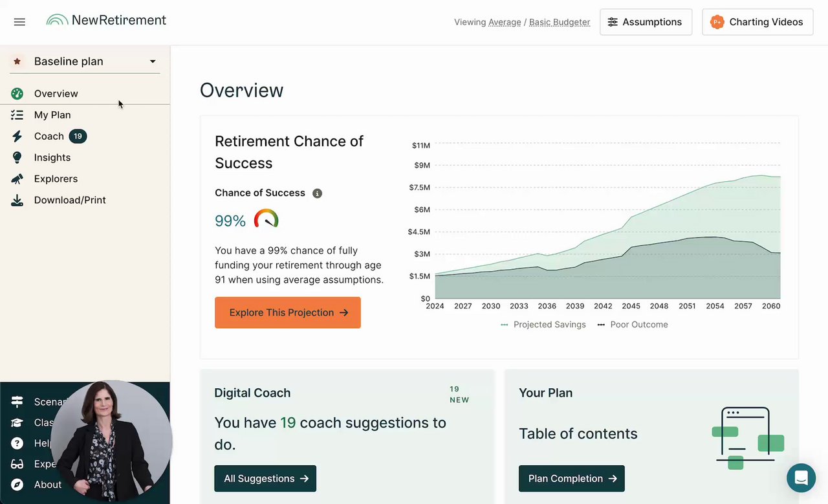The height and width of the screenshot is (504, 828).
Task: Click the Coach lightning bolt icon
Action: 17,137
